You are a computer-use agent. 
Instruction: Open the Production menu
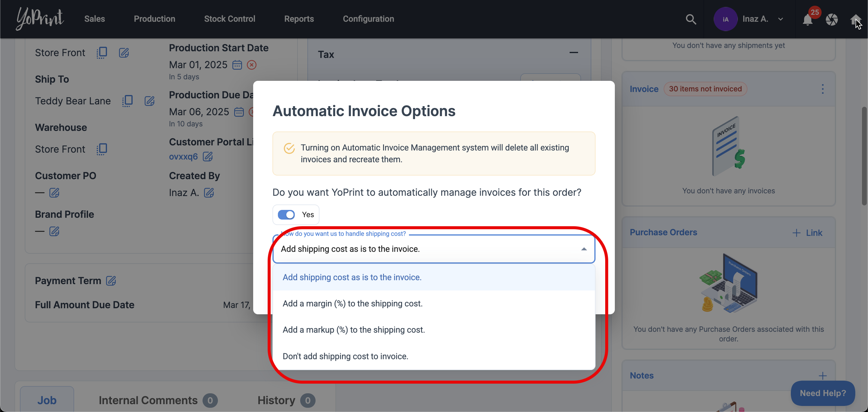154,19
